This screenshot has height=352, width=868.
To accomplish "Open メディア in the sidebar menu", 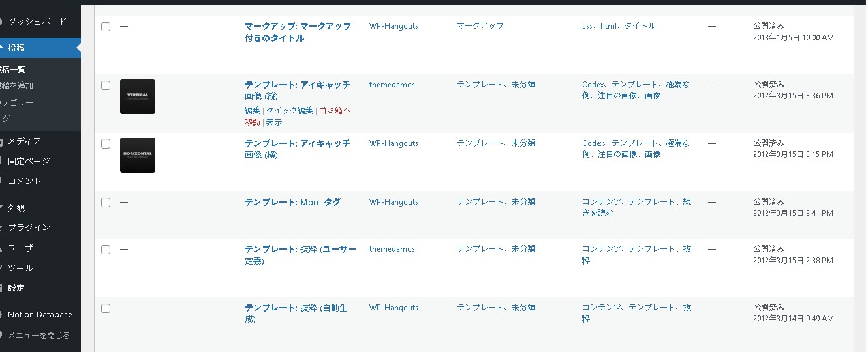I will click(x=24, y=141).
